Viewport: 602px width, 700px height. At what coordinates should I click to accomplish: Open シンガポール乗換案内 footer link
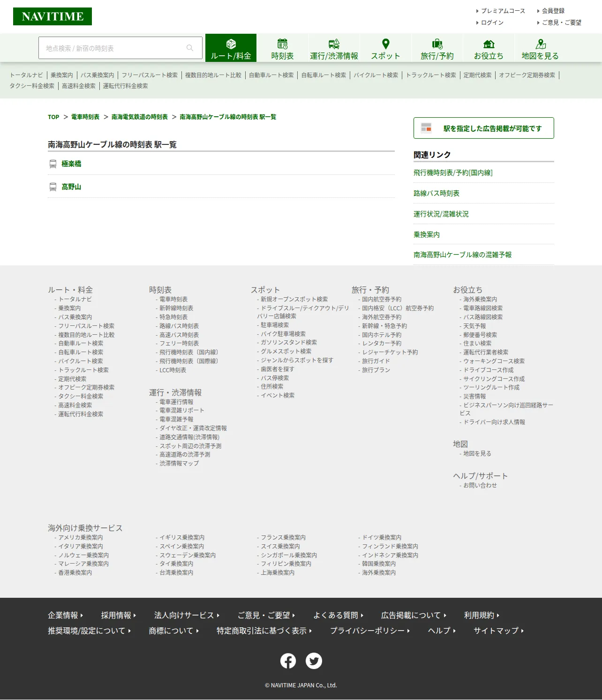coord(289,556)
